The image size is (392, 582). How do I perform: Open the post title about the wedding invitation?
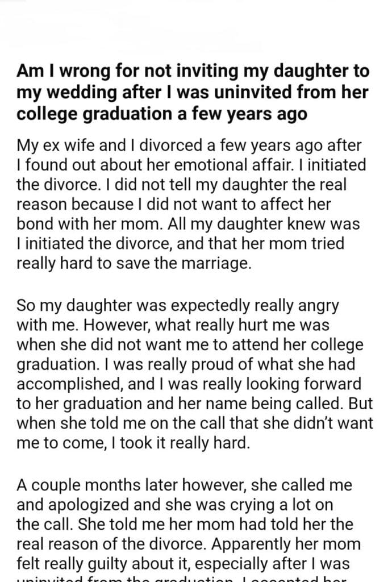193,92
